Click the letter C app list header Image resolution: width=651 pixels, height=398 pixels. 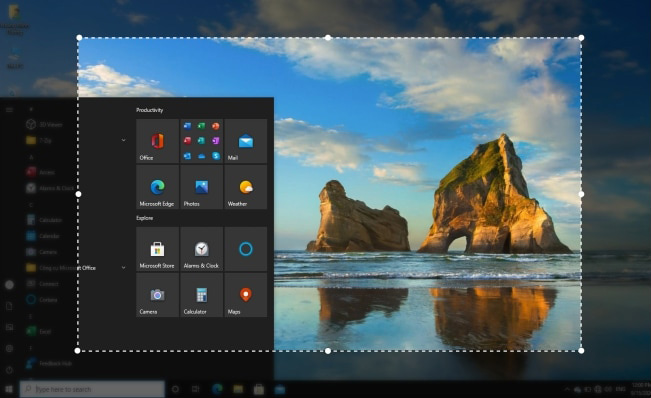(x=31, y=205)
